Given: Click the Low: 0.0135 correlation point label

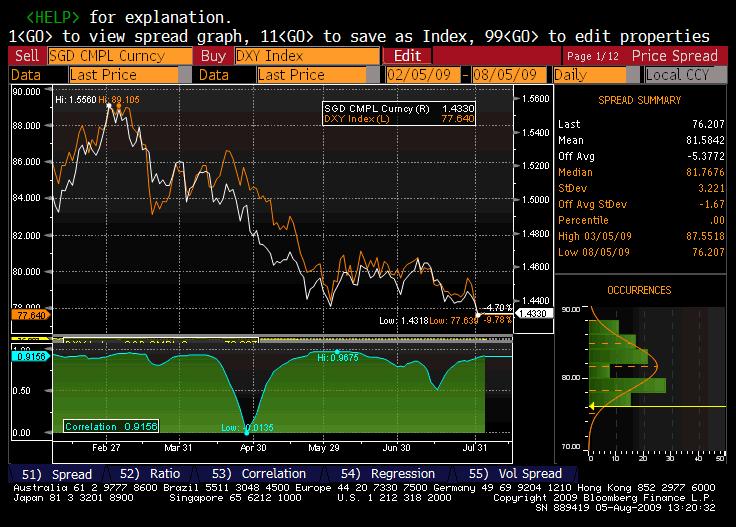Looking at the screenshot, I should [x=247, y=428].
